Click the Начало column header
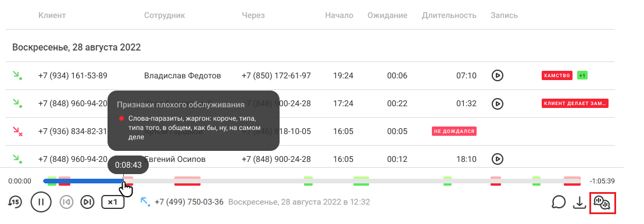 [339, 16]
